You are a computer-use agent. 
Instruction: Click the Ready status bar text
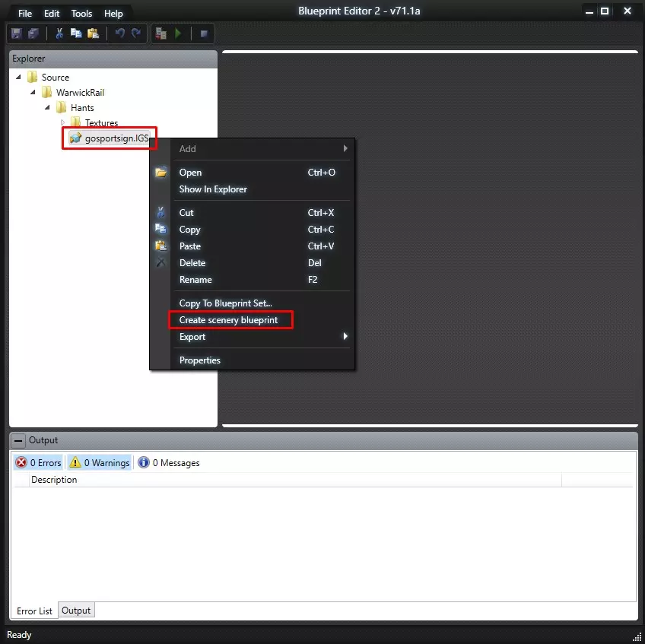[19, 635]
